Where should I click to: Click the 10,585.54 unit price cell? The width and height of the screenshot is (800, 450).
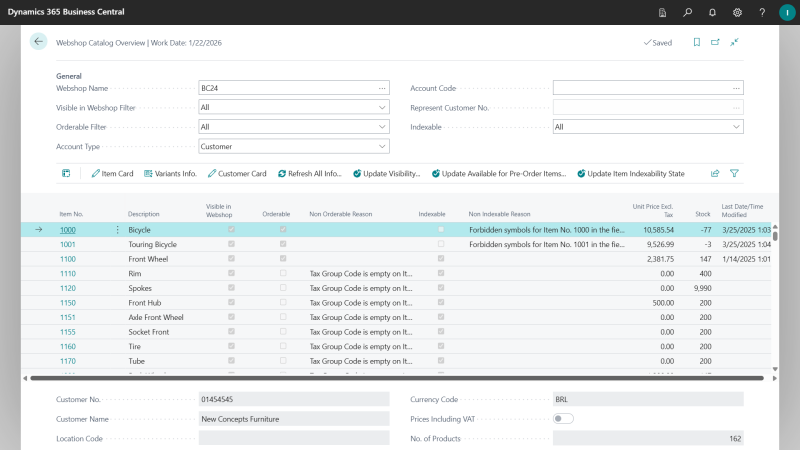[x=658, y=230]
